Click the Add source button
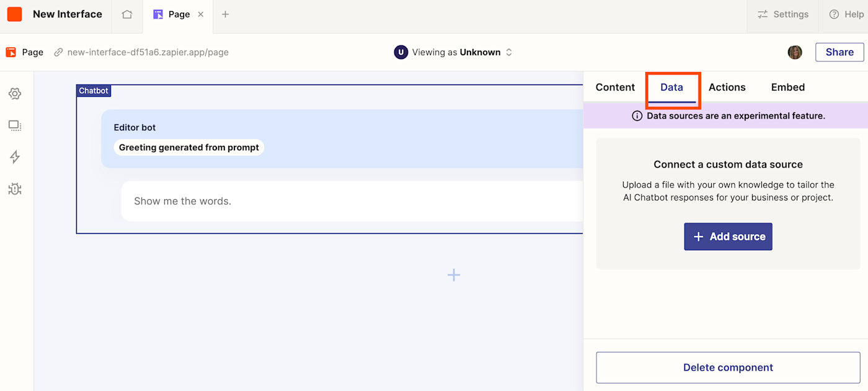The height and width of the screenshot is (391, 868). pos(728,236)
